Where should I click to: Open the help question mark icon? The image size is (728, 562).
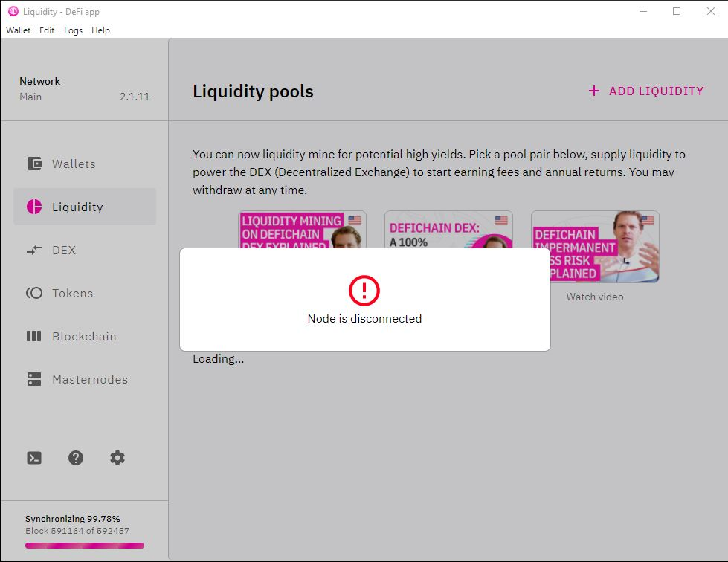76,458
